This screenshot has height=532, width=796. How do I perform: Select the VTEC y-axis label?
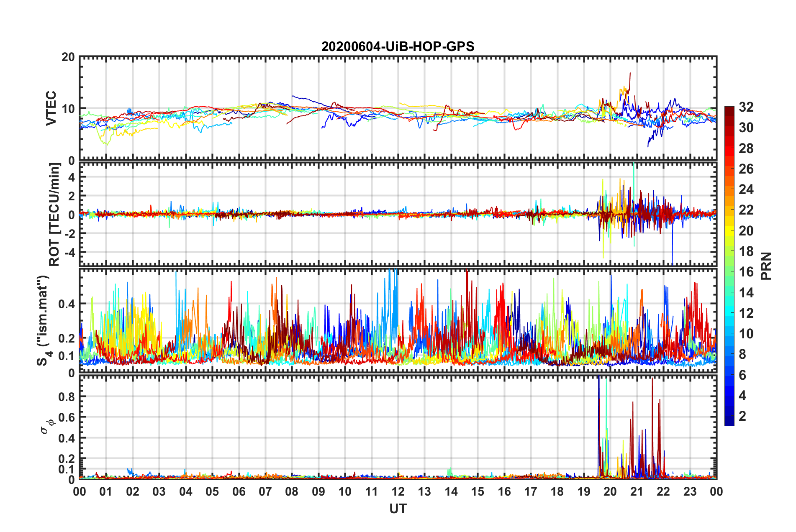51,108
